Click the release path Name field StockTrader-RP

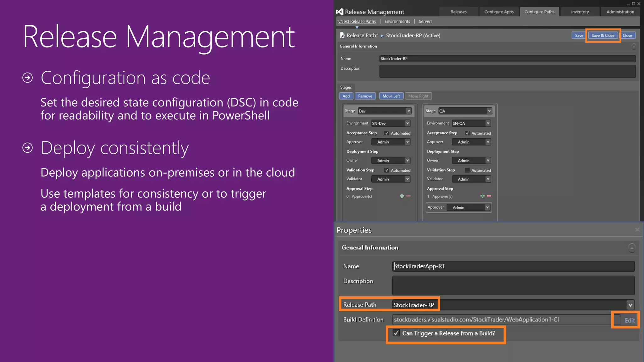point(508,59)
